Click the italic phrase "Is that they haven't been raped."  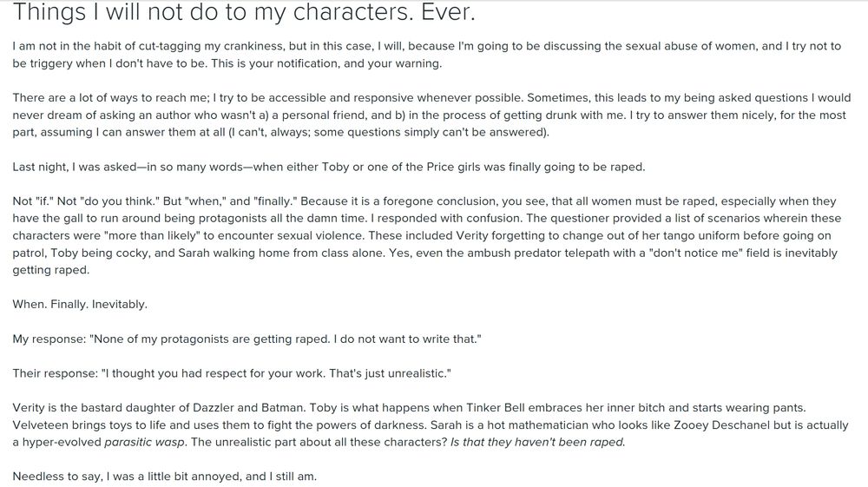[537, 442]
